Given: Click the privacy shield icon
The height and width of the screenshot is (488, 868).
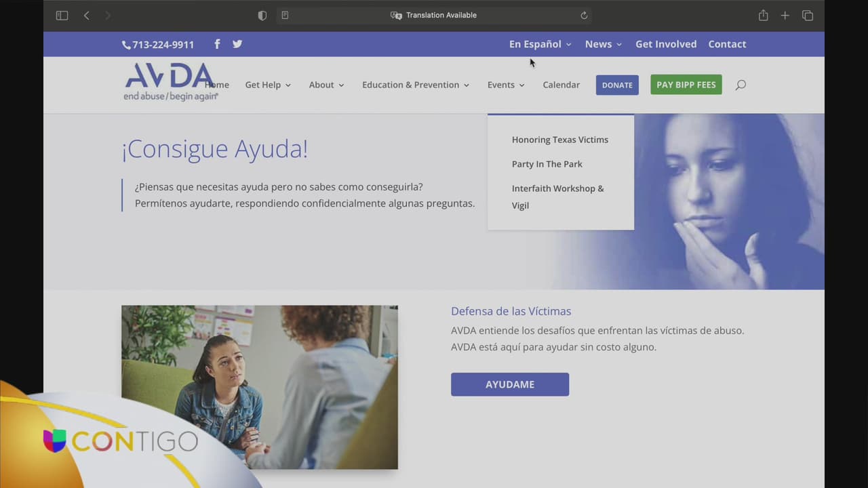Looking at the screenshot, I should click(262, 16).
